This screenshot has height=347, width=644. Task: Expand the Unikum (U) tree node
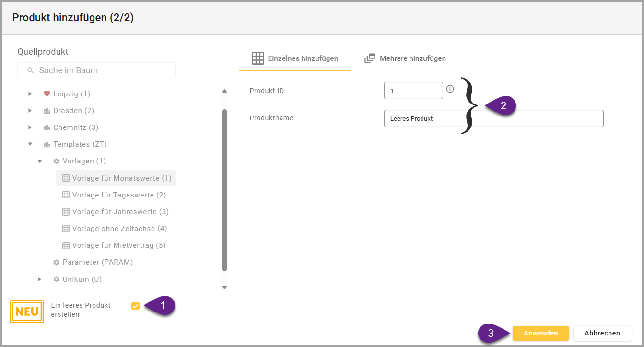(x=40, y=279)
